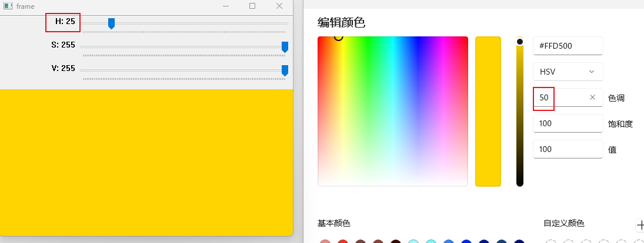Focus the hue field showing 50
The image size is (644, 243).
[x=568, y=97]
